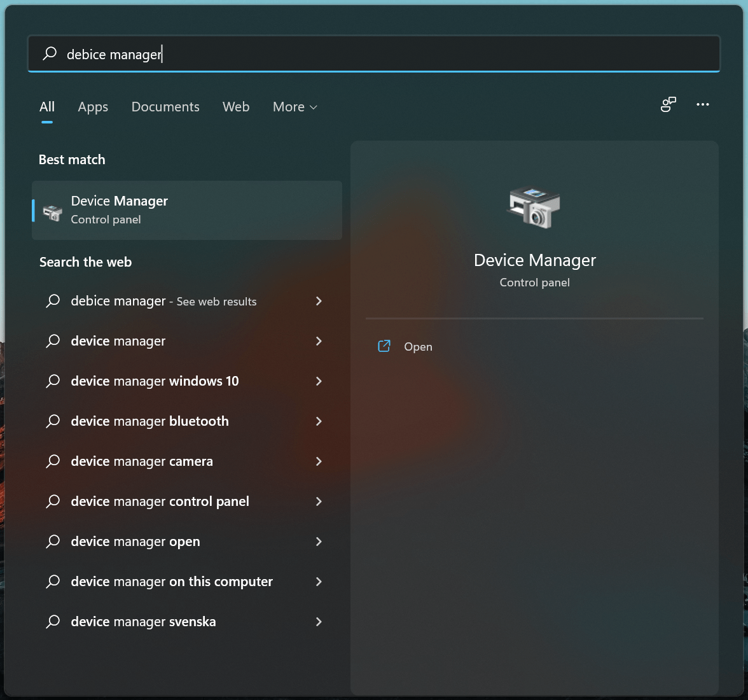Screen dimensions: 748x700
Task: Click the magnifier icon next to 'device manager bluetooth'
Action: click(x=53, y=421)
